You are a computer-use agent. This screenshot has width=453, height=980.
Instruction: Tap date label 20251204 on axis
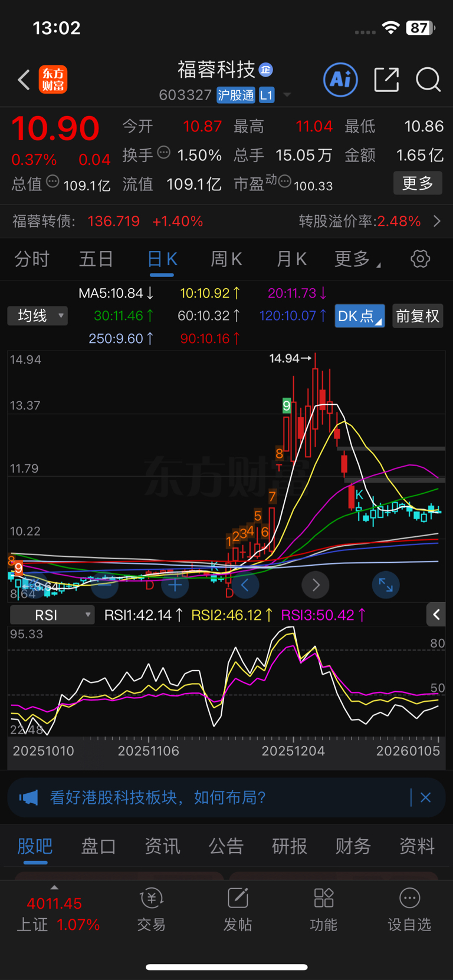click(293, 751)
